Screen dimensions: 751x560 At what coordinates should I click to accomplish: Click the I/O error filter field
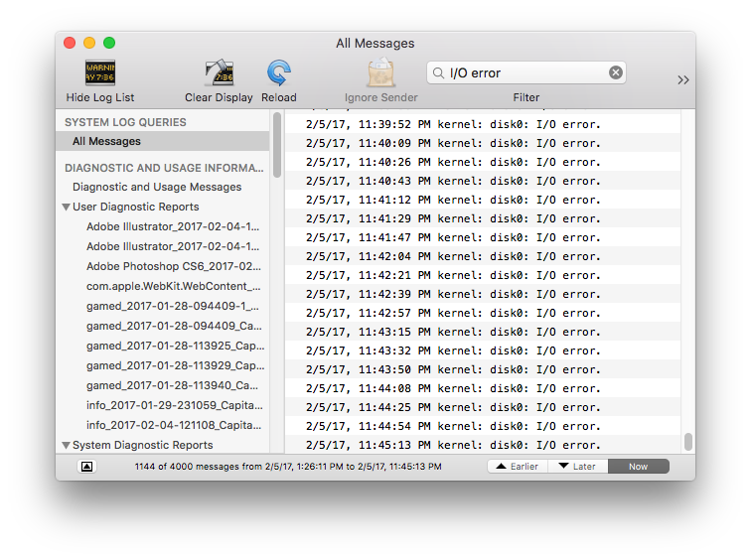pyautogui.click(x=526, y=72)
